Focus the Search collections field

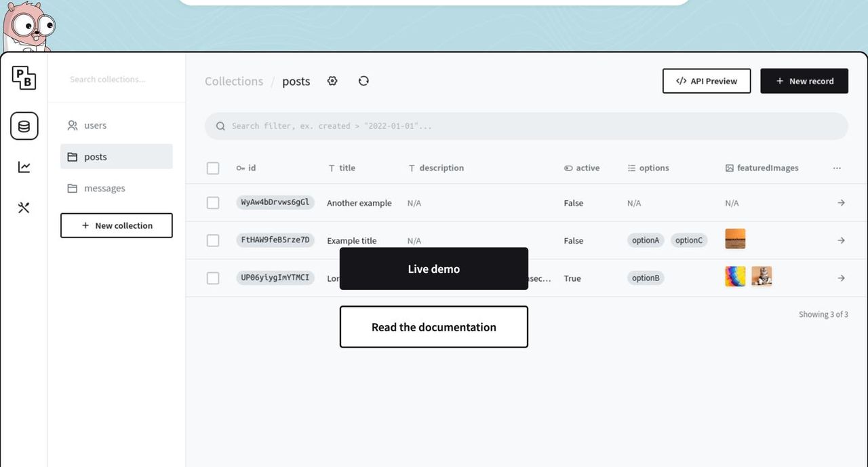coord(117,79)
